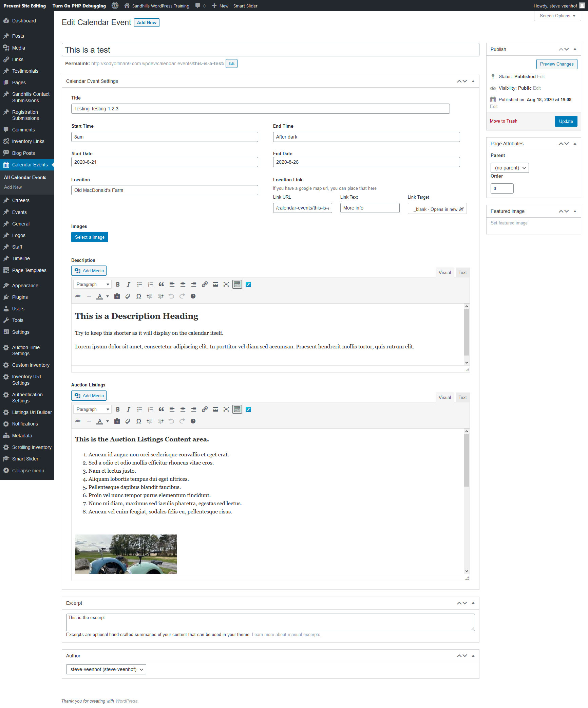Click Select a image button
Image resolution: width=588 pixels, height=708 pixels.
[90, 237]
